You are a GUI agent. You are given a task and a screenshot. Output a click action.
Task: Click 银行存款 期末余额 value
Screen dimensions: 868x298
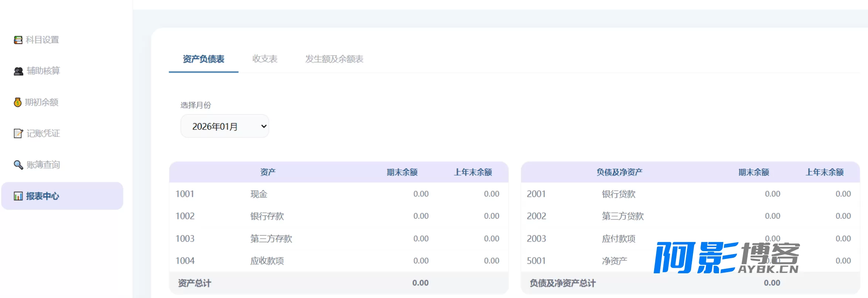[x=421, y=216]
